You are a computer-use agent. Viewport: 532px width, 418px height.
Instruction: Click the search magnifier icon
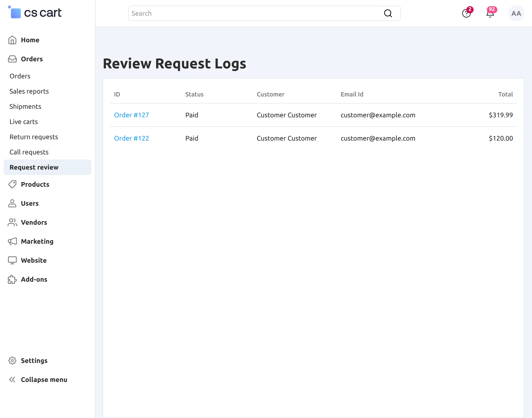click(388, 14)
